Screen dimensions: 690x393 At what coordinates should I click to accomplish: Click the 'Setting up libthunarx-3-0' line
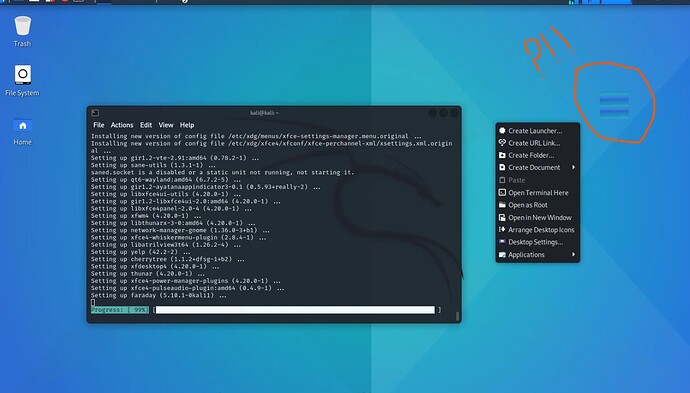click(x=173, y=223)
